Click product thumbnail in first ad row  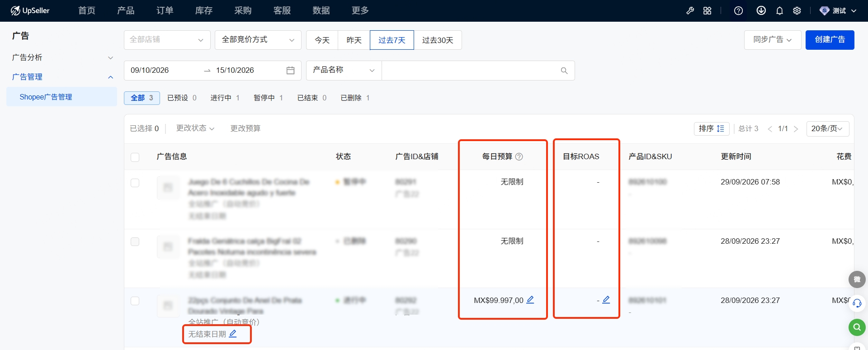168,187
